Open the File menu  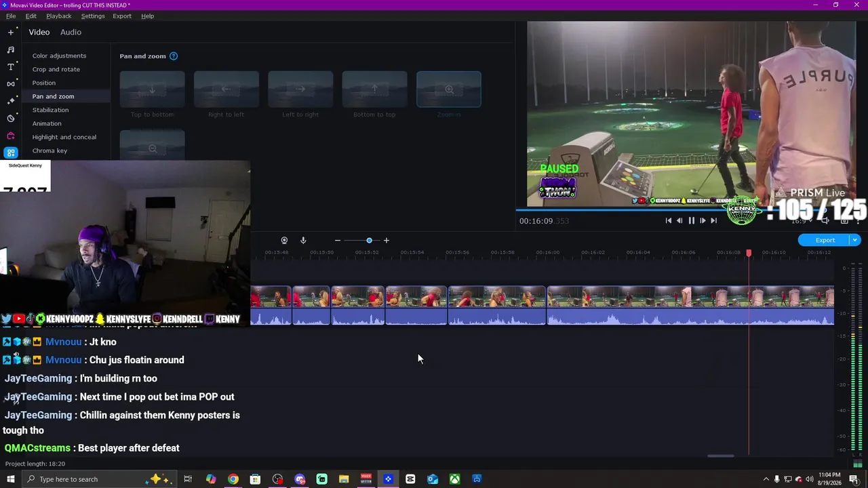(11, 16)
